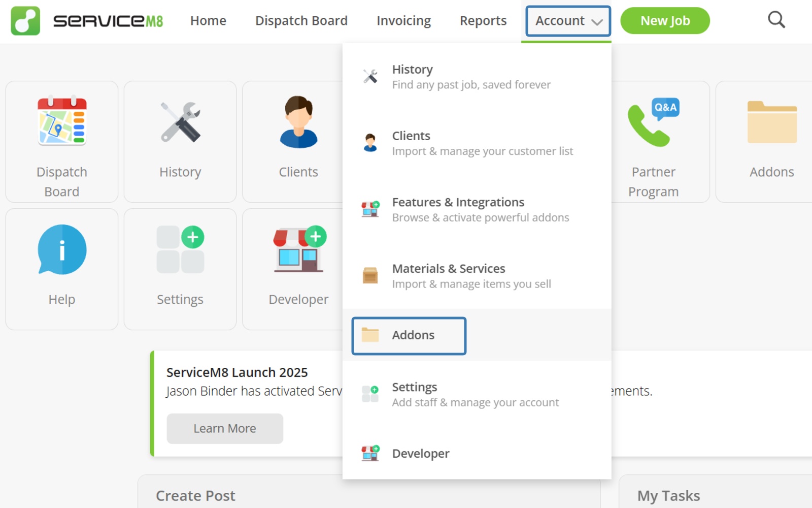Image resolution: width=812 pixels, height=508 pixels.
Task: Open the Addons folder tile icon
Action: [772, 122]
